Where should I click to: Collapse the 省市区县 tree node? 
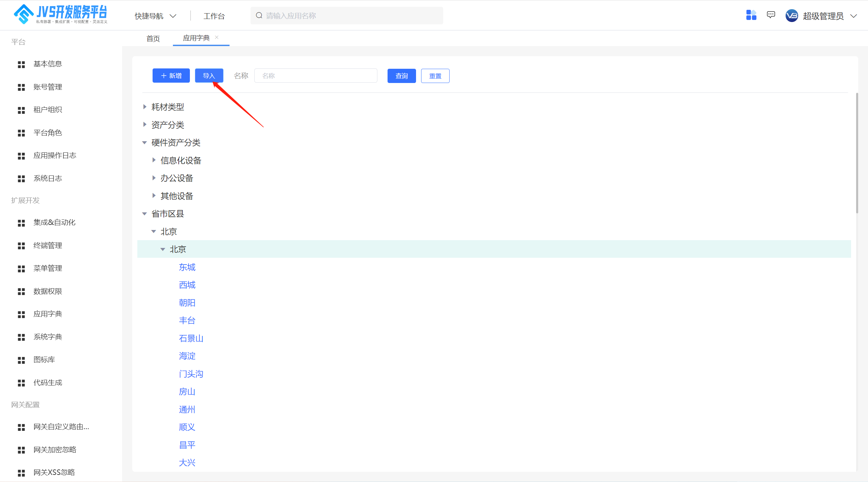pos(144,214)
